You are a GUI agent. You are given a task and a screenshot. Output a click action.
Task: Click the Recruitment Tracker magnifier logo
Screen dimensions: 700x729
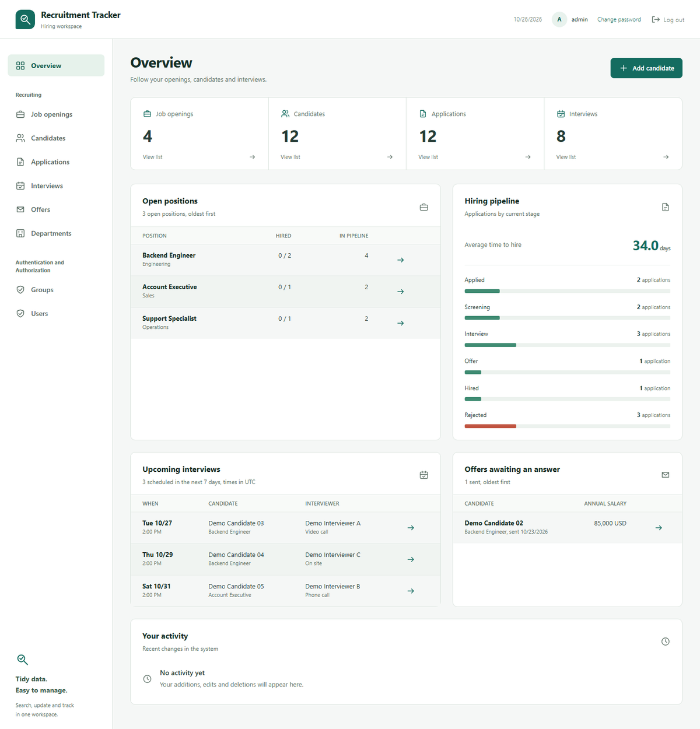pyautogui.click(x=25, y=19)
